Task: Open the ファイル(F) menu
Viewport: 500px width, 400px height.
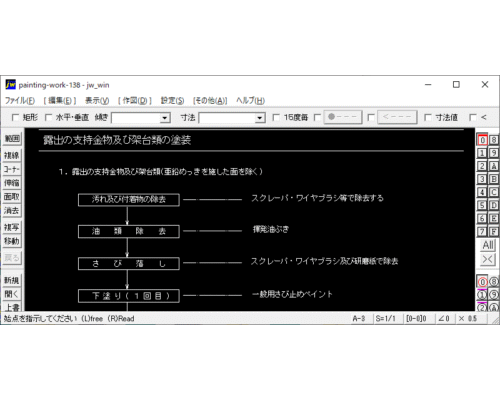Action: point(20,100)
